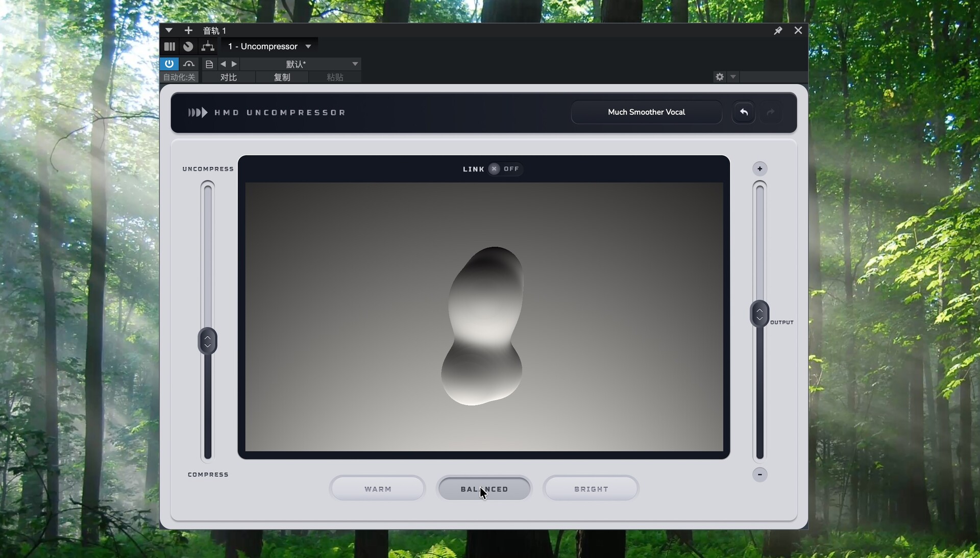The height and width of the screenshot is (558, 980).
Task: Pin the plugin window
Action: (778, 31)
